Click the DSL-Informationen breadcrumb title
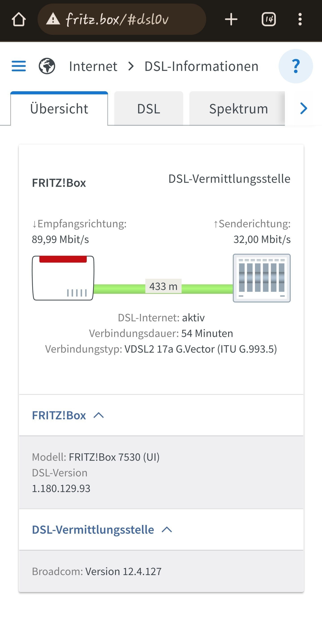 coord(201,66)
